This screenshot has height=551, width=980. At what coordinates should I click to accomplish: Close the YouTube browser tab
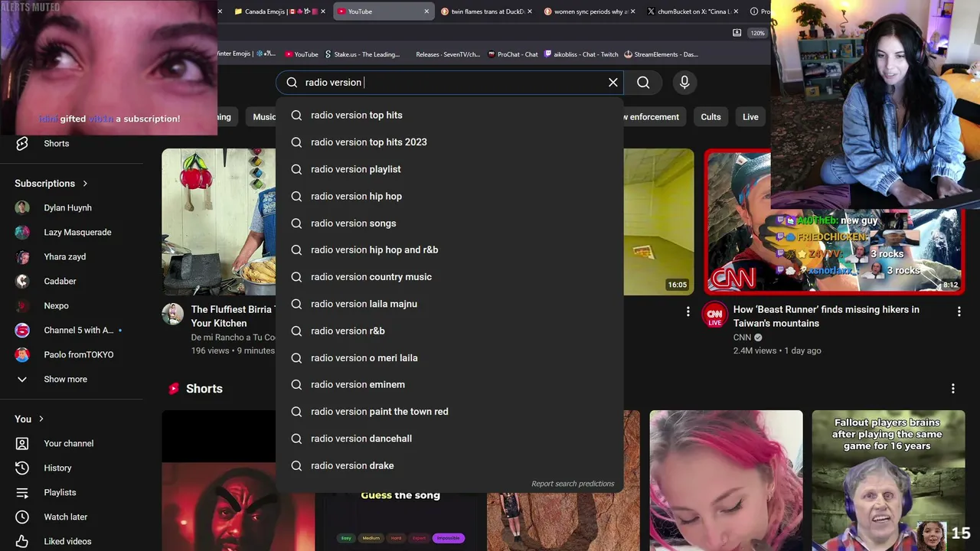(x=426, y=11)
